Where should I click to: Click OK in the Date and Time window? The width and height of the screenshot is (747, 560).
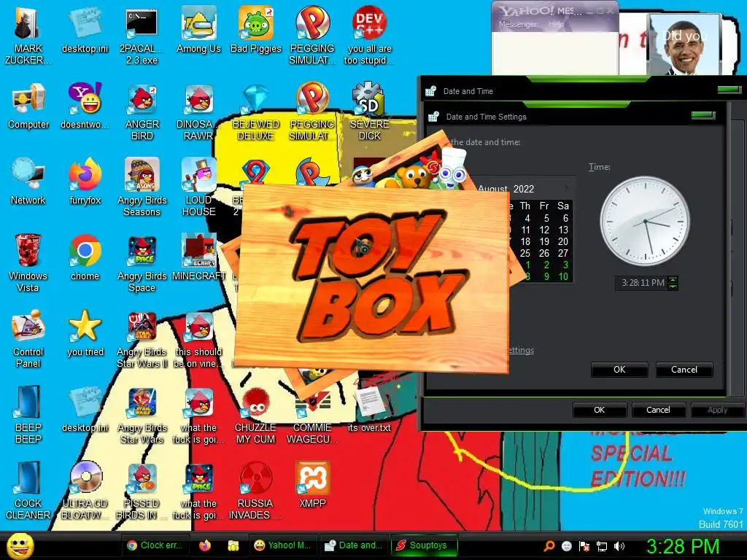pos(600,410)
